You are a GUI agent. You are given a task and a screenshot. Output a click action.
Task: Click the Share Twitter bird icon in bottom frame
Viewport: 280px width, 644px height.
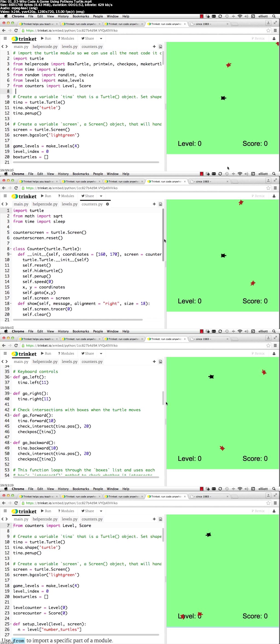pos(83,511)
